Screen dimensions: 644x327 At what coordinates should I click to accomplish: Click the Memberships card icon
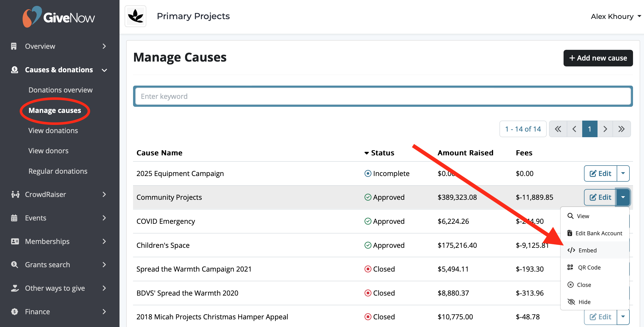coord(15,241)
